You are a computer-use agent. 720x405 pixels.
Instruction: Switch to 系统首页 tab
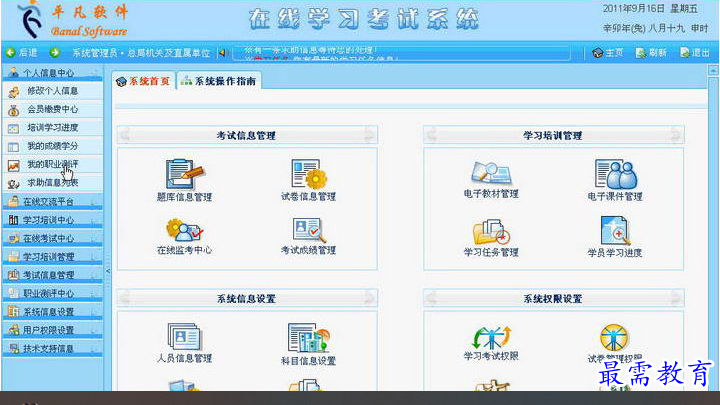point(144,81)
